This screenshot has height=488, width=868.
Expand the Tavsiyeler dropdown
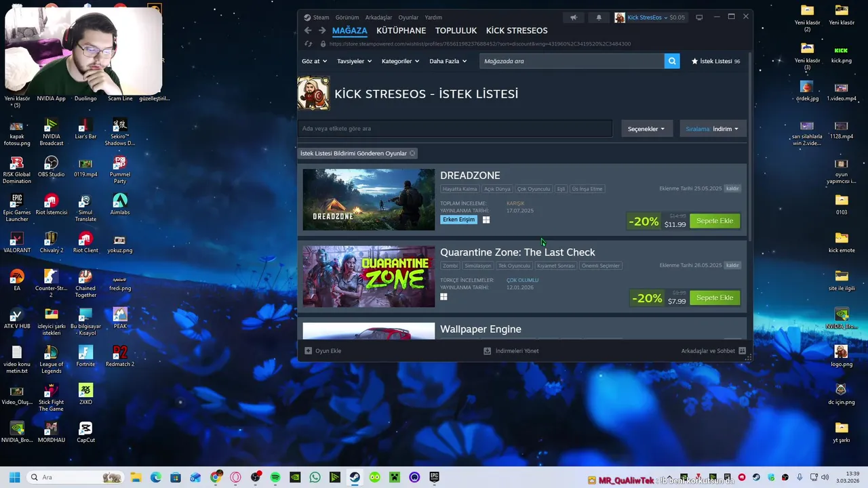354,61
